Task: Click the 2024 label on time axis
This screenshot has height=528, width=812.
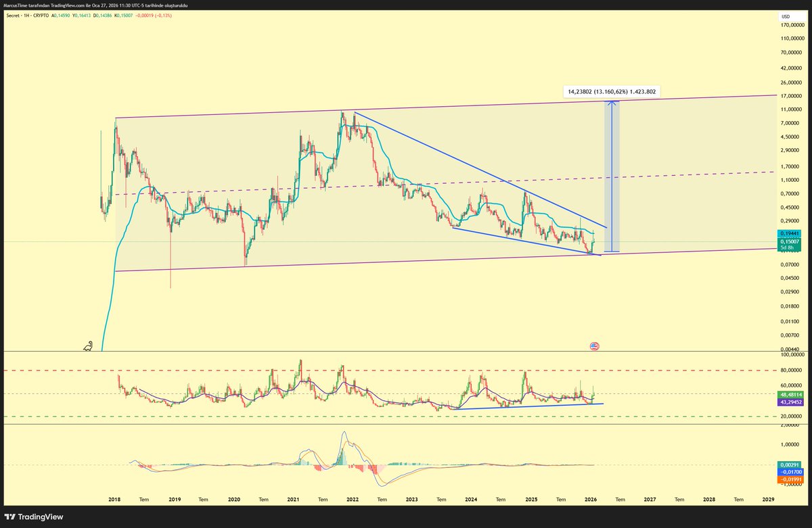Action: (472, 499)
